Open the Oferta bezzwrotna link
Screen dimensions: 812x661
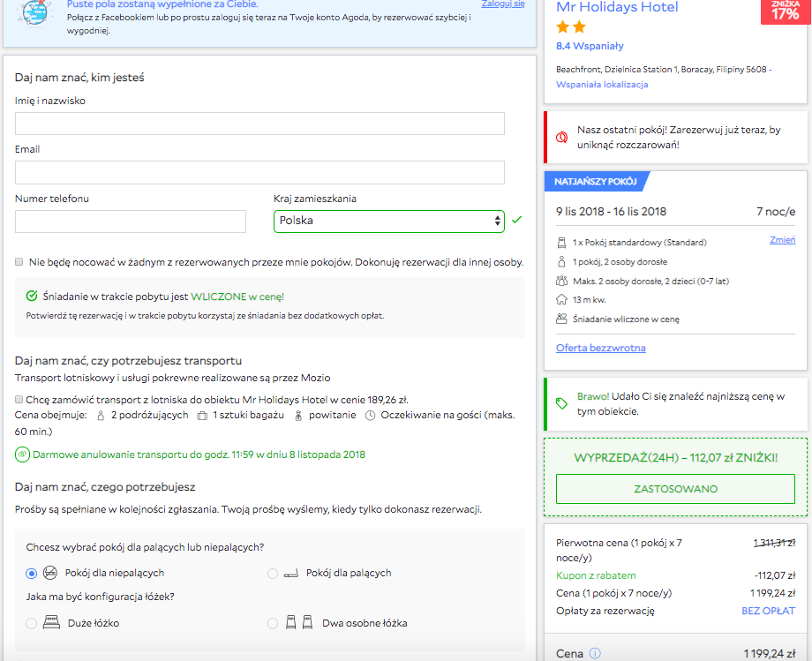pos(600,348)
